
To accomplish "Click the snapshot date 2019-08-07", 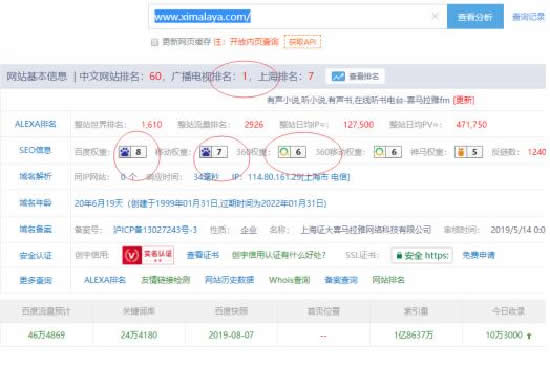I will [231, 335].
